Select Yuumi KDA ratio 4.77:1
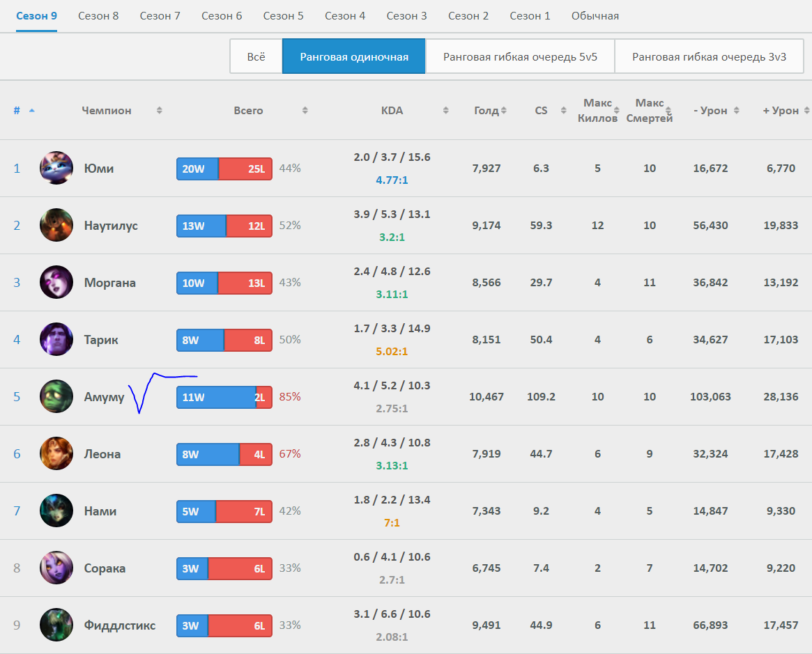 [392, 180]
